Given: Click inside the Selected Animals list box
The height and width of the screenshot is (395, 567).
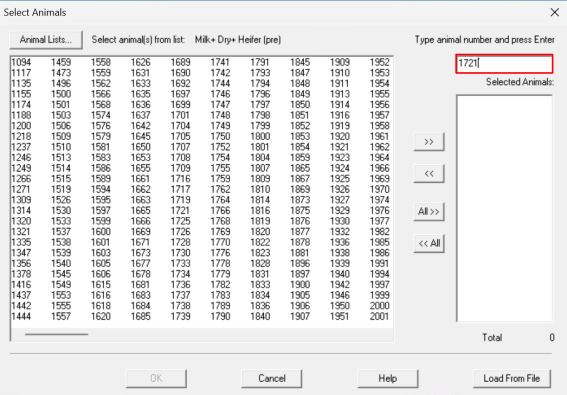Looking at the screenshot, I should pyautogui.click(x=504, y=208).
